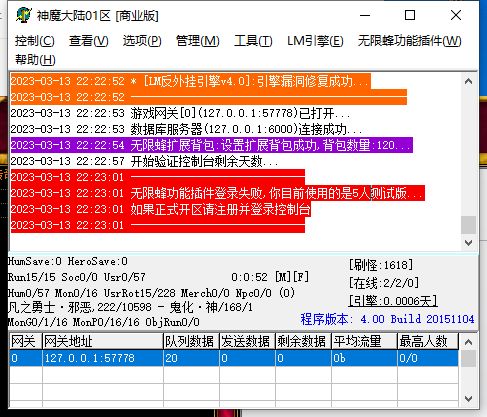Viewport: 487px width, 417px height.
Task: Click the gateway table scroll down arrow
Action: point(468,398)
